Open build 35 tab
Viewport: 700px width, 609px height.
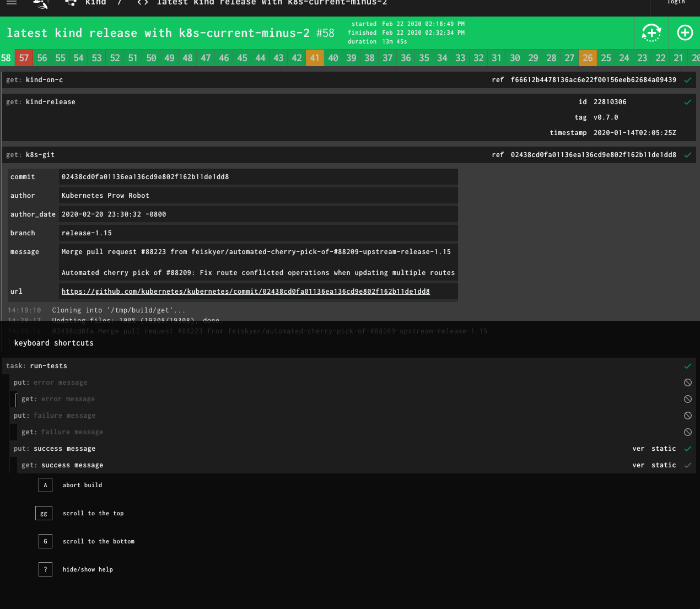point(424,58)
